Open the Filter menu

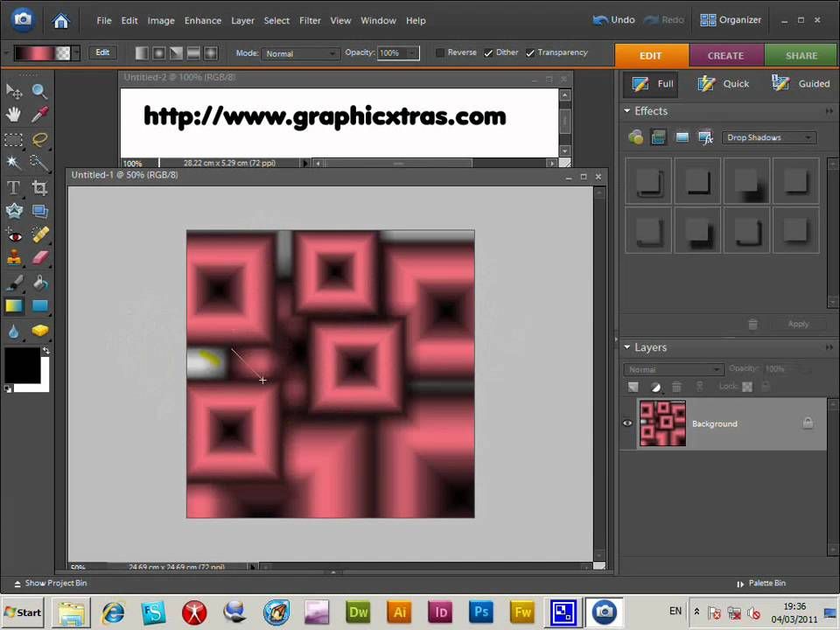click(x=310, y=20)
